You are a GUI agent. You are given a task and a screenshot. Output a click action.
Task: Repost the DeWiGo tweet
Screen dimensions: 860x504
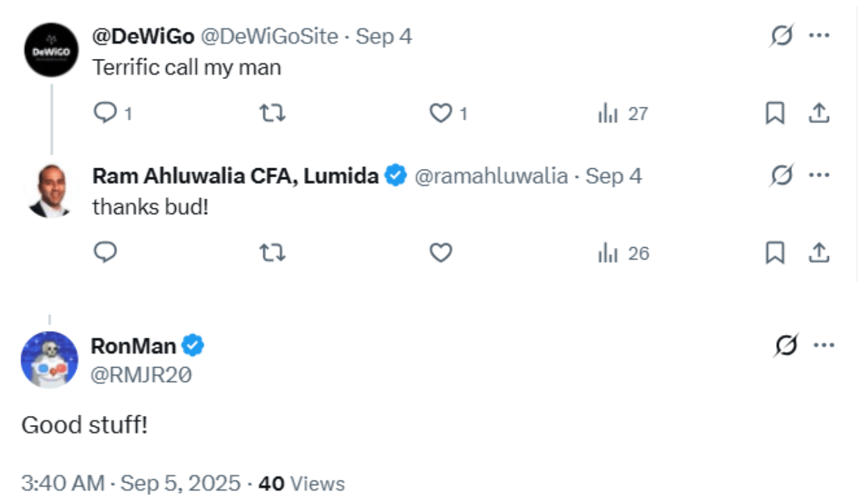(272, 113)
